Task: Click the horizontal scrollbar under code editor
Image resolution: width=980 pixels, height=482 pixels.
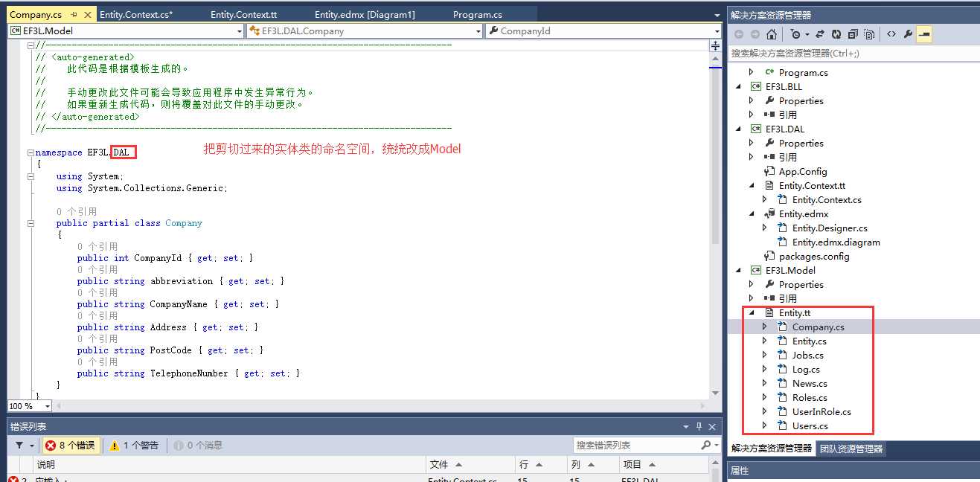Action: (x=379, y=406)
